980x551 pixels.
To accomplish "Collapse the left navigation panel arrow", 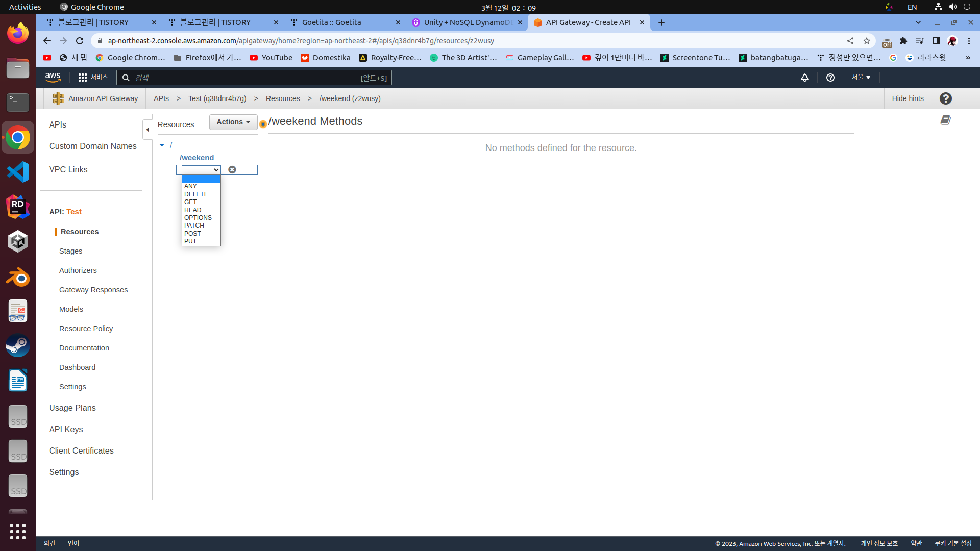I will pos(148,130).
